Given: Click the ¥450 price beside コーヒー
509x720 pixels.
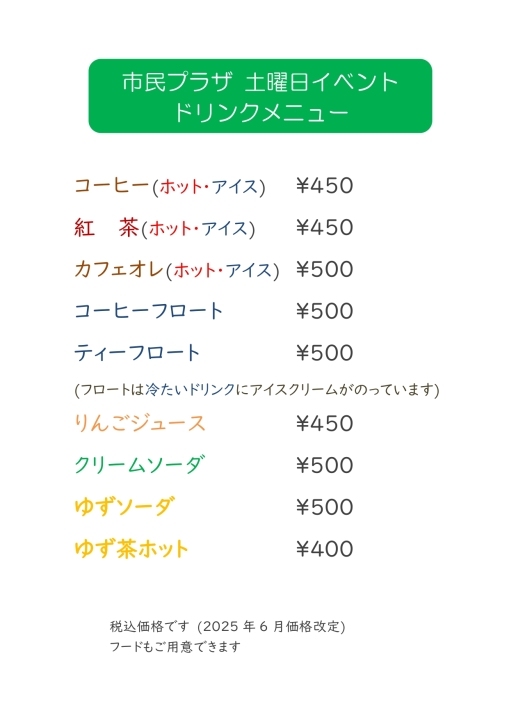Looking at the screenshot, I should pos(324,186).
